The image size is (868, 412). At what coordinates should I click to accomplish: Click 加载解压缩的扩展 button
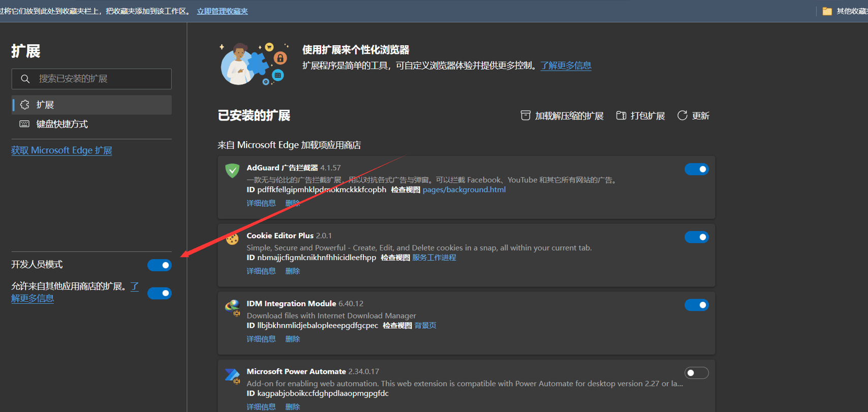562,116
